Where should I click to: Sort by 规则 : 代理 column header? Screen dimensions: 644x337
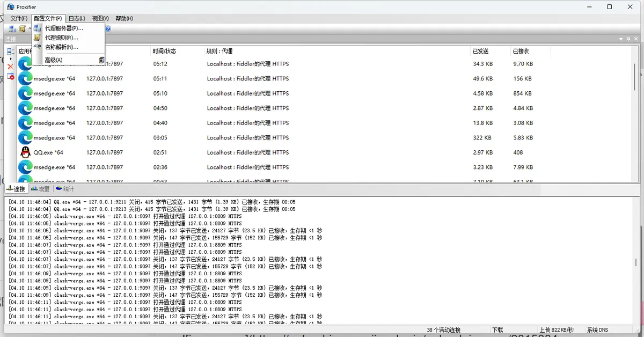click(x=337, y=51)
